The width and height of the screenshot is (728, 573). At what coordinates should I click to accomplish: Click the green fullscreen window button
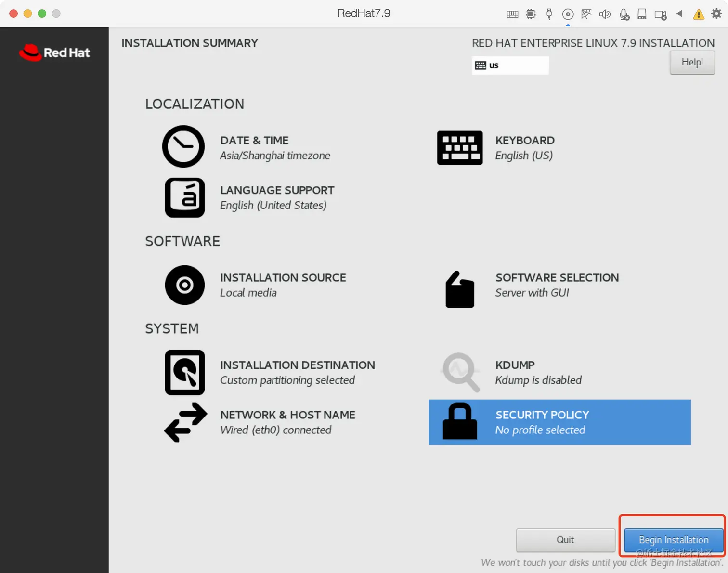pyautogui.click(x=42, y=13)
